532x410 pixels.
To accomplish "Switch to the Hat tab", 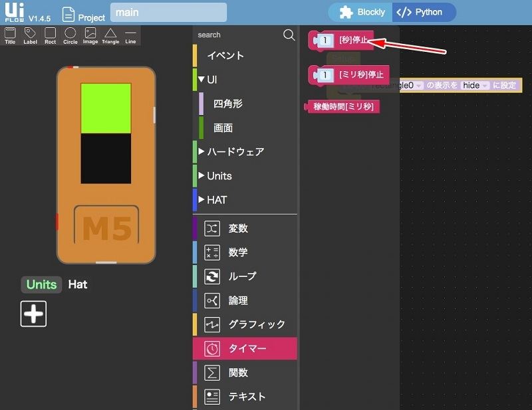I will click(78, 284).
